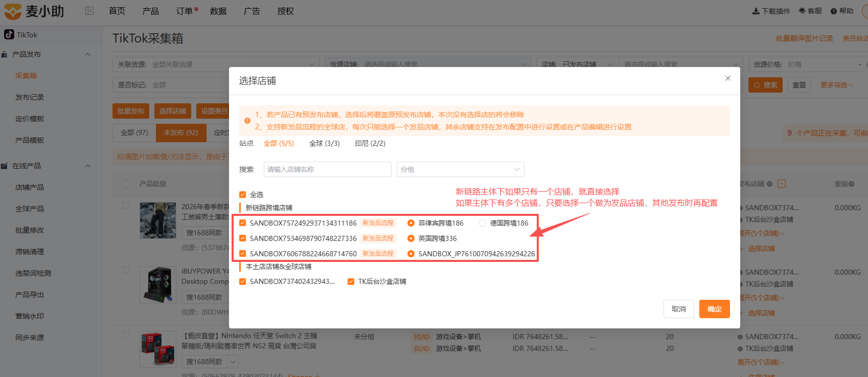Open 发布记录 in sidebar
868x377 pixels.
[30, 97]
